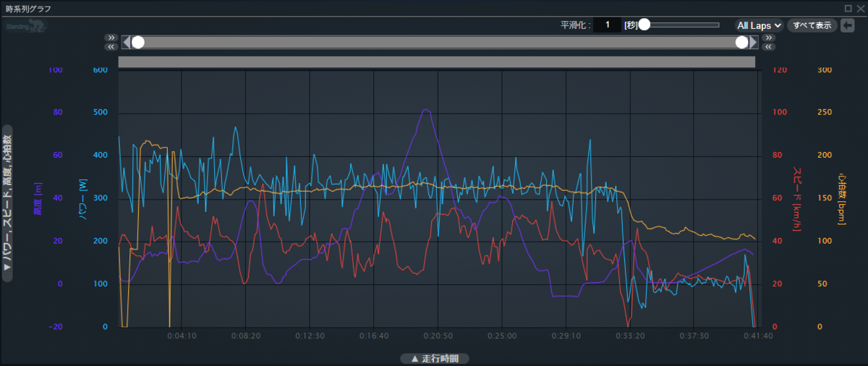This screenshot has width=868, height=366.
Task: Close the 時系列グラフ panel
Action: click(x=859, y=9)
